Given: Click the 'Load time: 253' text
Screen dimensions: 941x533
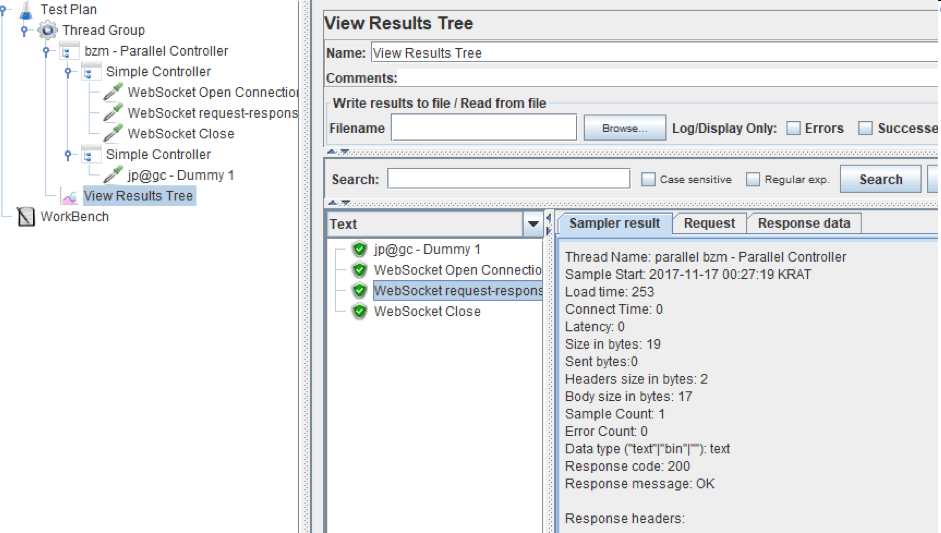Looking at the screenshot, I should [x=609, y=292].
